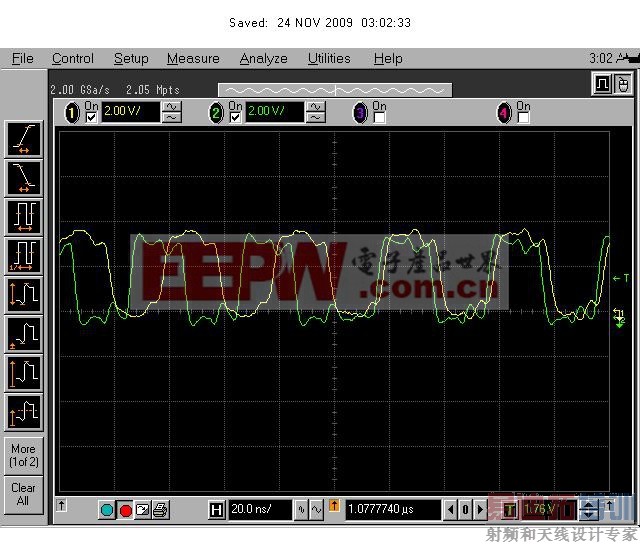Click the up arrow at bottom left

click(x=61, y=506)
